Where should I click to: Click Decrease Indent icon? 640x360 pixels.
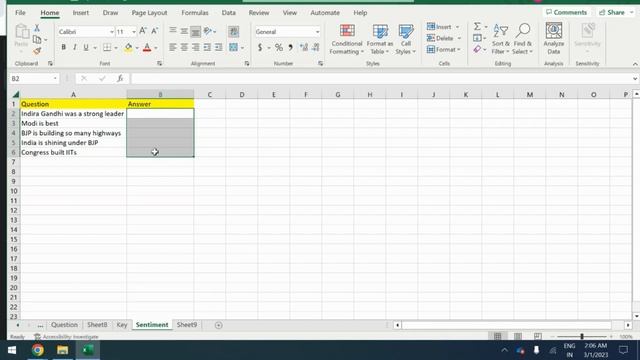207,48
